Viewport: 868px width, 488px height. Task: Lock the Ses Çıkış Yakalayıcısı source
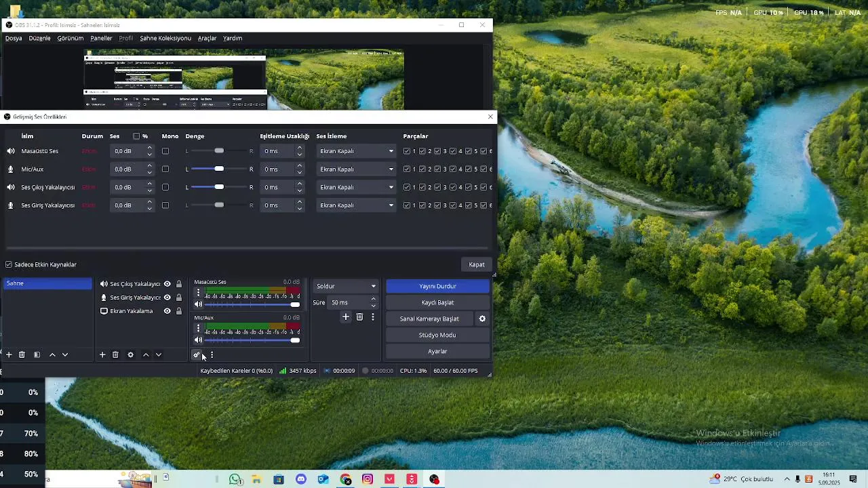coord(179,284)
